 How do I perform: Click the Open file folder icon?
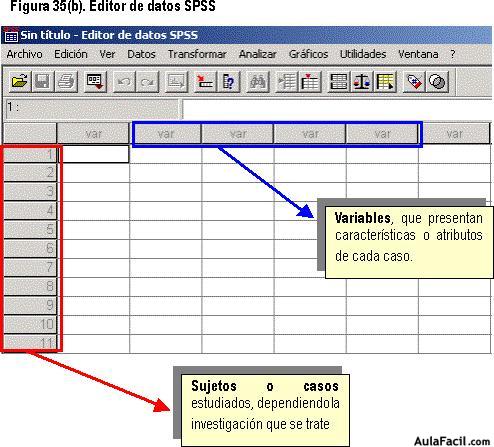point(19,81)
